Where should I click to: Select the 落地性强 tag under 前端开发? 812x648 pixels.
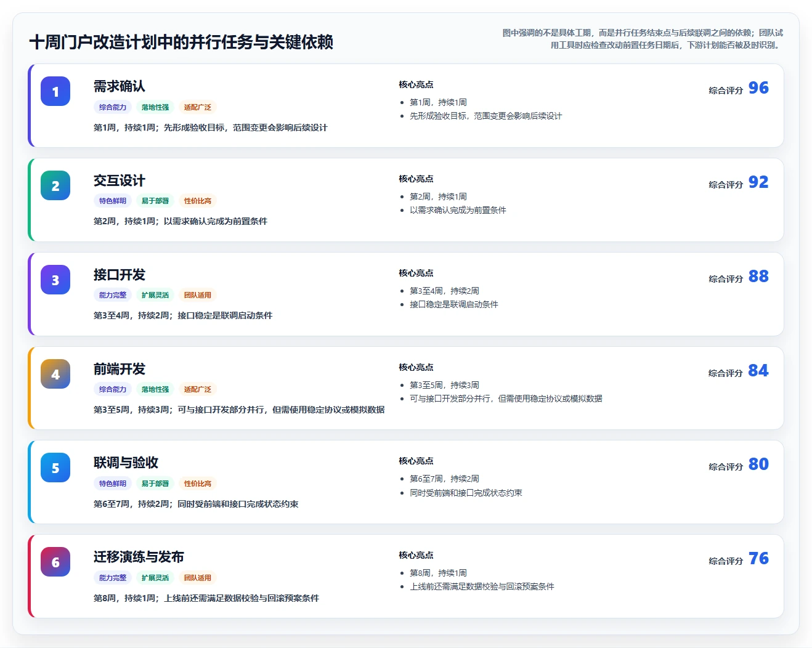click(x=155, y=389)
